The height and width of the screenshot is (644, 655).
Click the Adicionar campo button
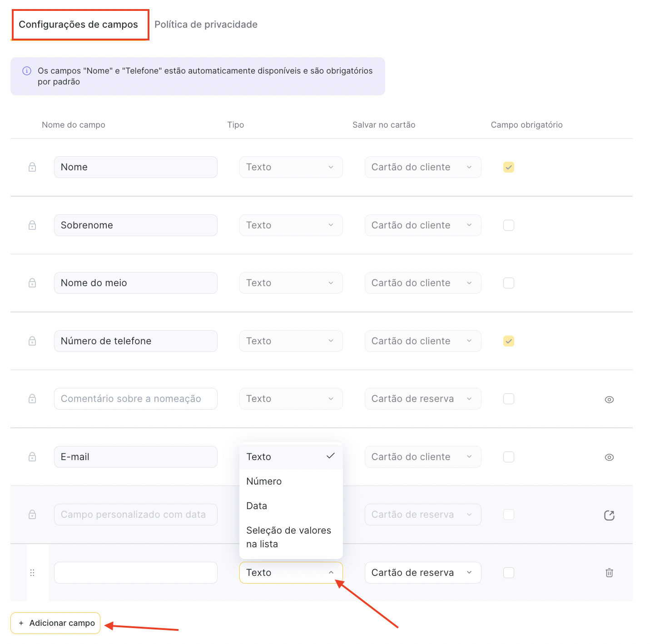55,623
